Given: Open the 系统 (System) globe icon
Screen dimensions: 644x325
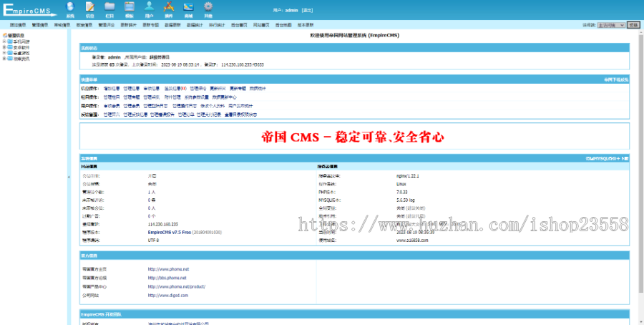Looking at the screenshot, I should pos(70,6).
